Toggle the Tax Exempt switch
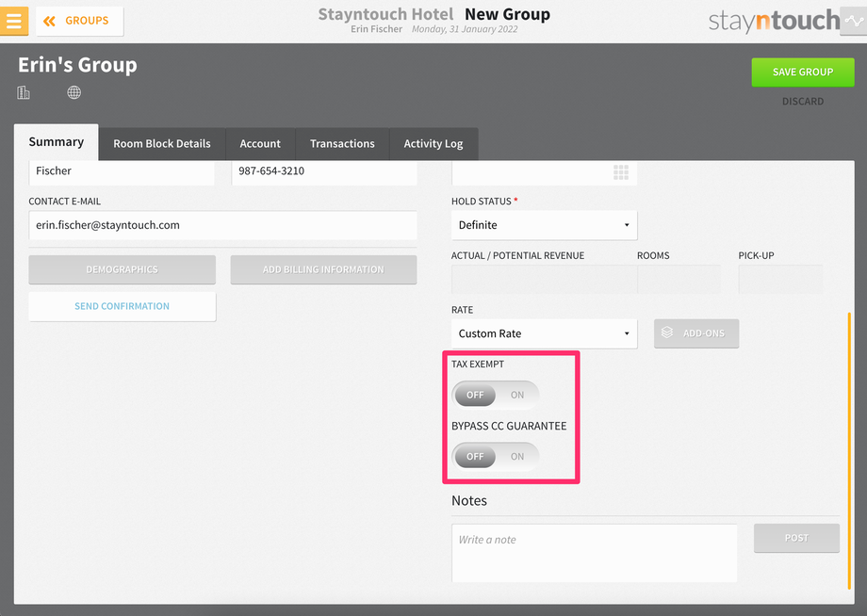This screenshot has height=616, width=867. (496, 395)
